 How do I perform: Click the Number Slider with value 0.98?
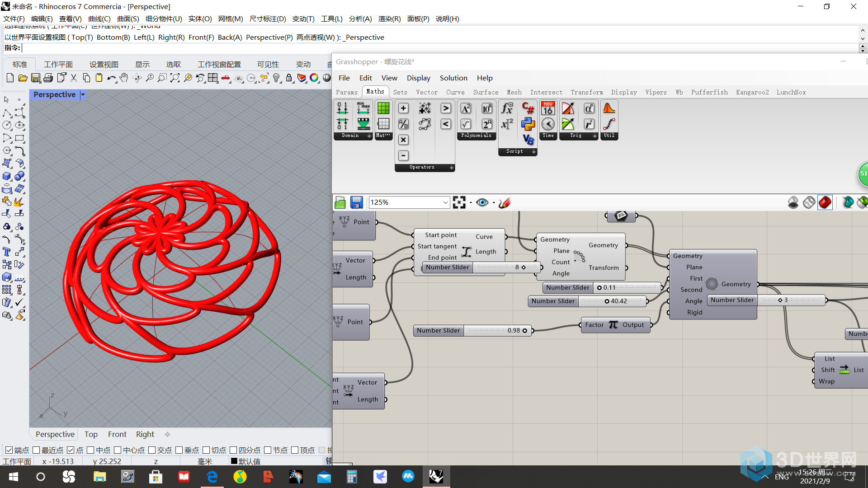click(x=472, y=331)
